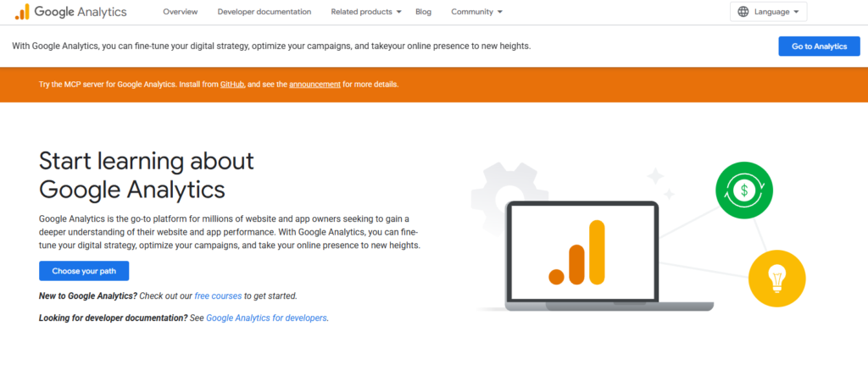Image resolution: width=868 pixels, height=381 pixels.
Task: Switch to the Overview nav item
Action: (180, 12)
